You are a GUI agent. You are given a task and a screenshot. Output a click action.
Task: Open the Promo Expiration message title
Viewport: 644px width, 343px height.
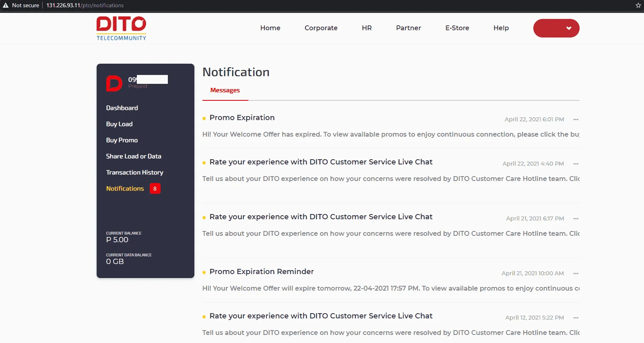point(242,118)
